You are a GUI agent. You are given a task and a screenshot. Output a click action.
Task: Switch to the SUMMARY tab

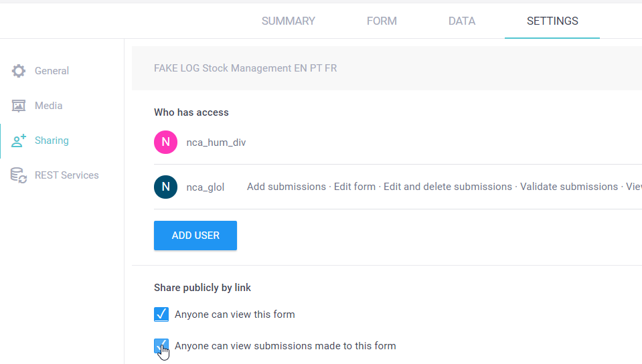(289, 21)
